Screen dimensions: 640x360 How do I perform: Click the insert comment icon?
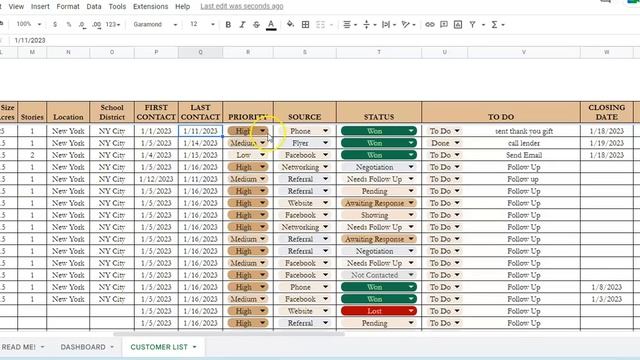pos(444,24)
